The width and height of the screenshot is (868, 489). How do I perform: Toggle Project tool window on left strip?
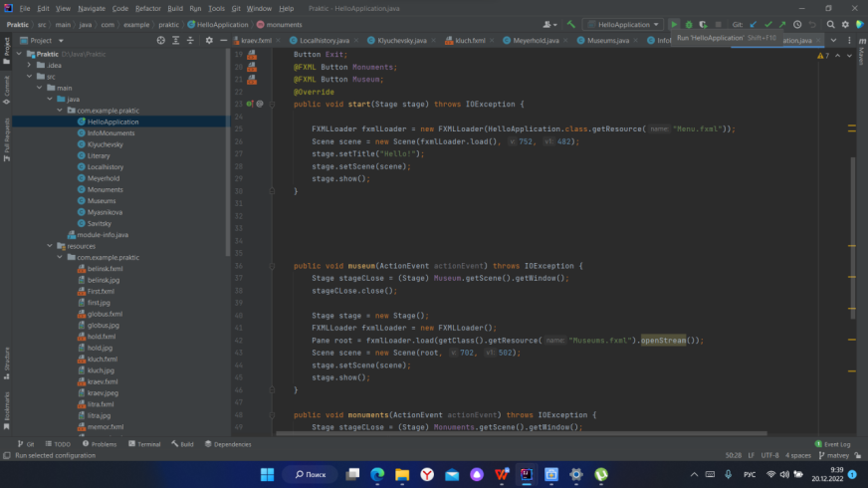[6, 51]
